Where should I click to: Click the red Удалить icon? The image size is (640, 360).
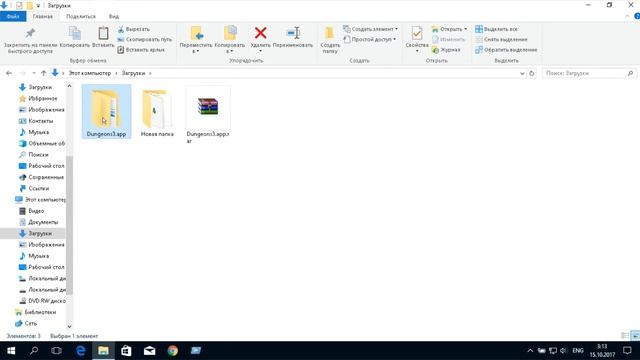[260, 33]
